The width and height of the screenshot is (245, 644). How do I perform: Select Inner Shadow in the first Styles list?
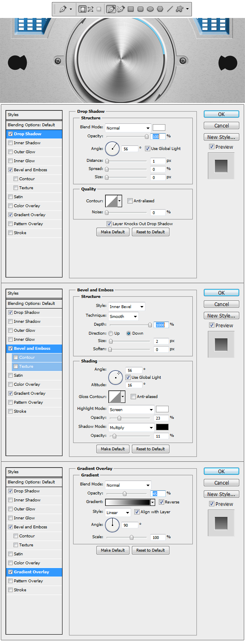coord(27,143)
